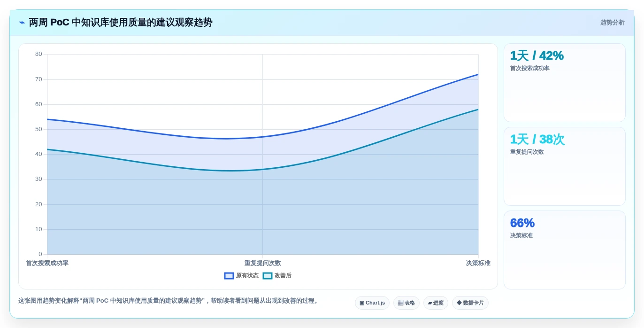Viewport: 644px width, 328px height.
Task: Click the y-axis value 50
Action: (x=38, y=129)
